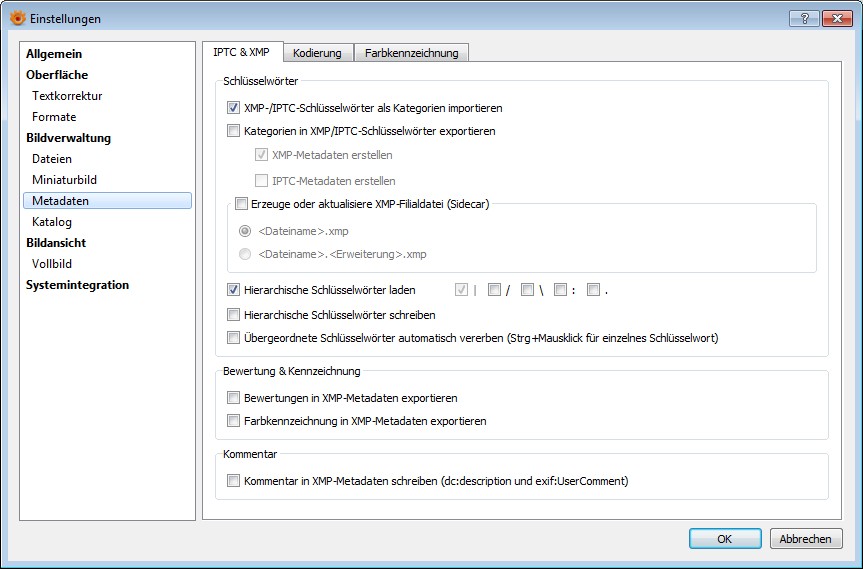Viewport: 863px width, 569px height.
Task: Enable the colon : separator checkbox
Action: (x=560, y=289)
